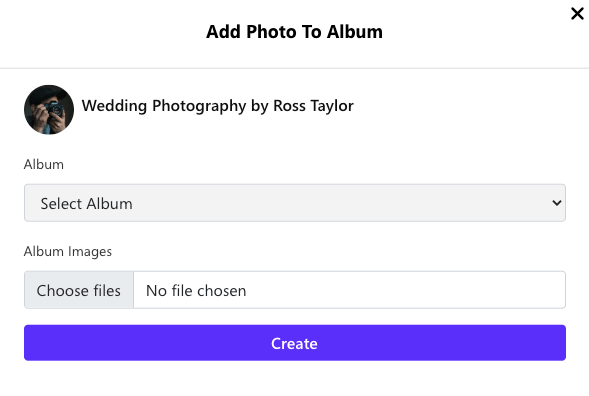Dismiss the modal using the X icon
Image resolution: width=589 pixels, height=396 pixels.
[577, 14]
